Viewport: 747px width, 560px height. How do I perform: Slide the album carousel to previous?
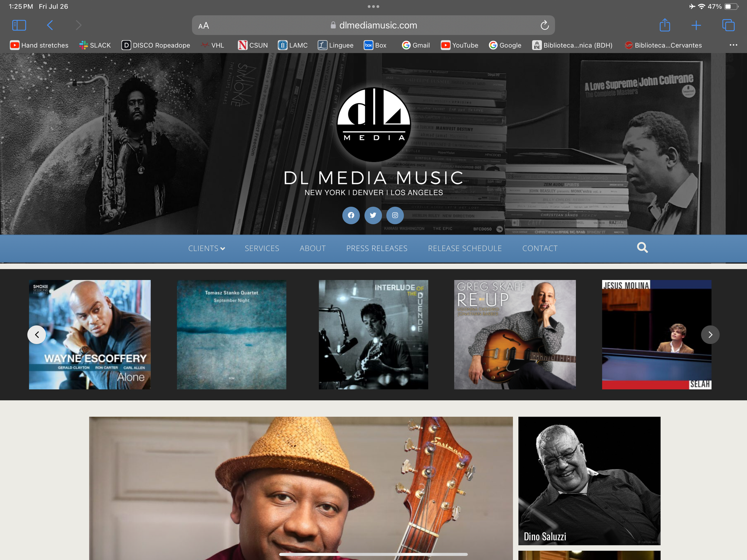pyautogui.click(x=37, y=334)
